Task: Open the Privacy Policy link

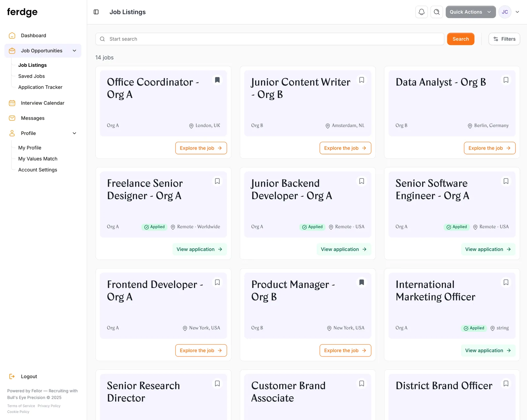Action: pyautogui.click(x=49, y=406)
